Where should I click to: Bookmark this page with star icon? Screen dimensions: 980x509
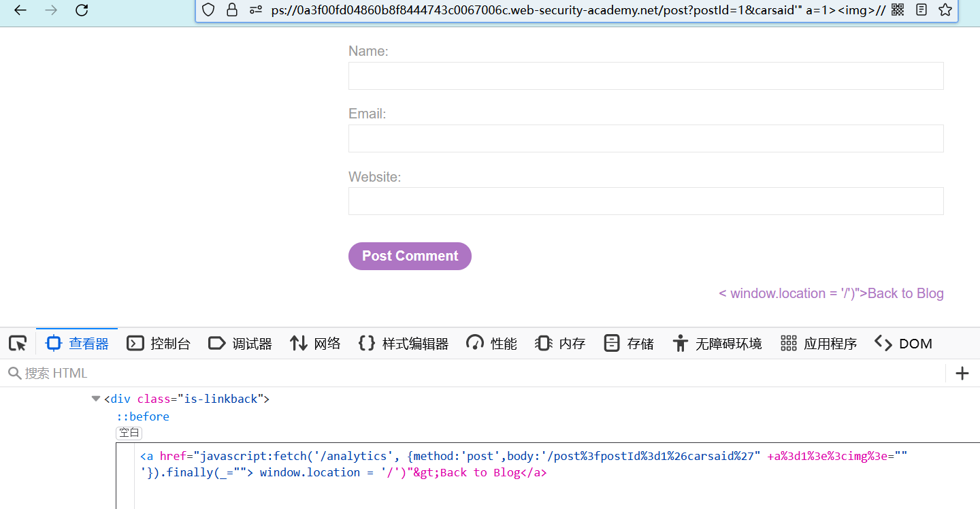pos(945,10)
